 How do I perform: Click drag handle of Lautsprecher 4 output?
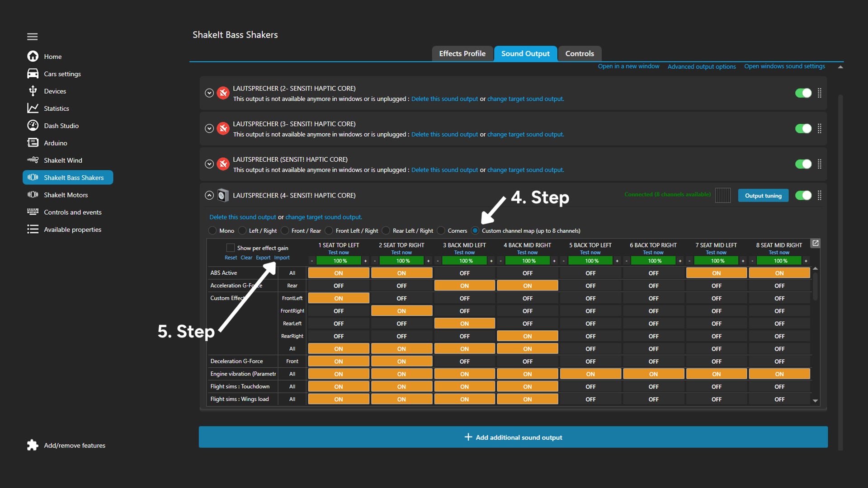click(820, 195)
